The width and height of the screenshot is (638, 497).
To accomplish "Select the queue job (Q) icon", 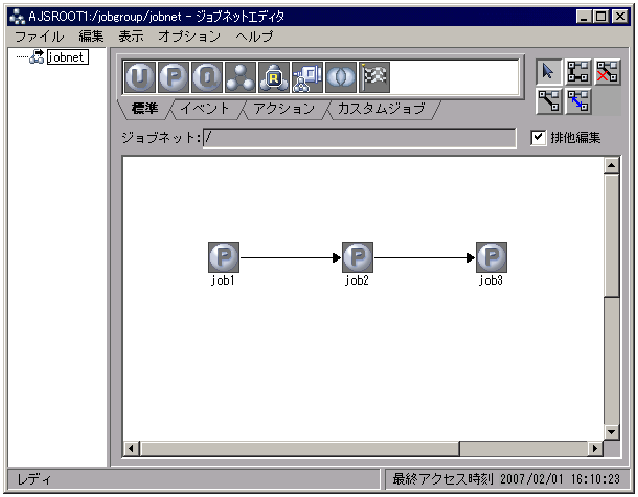I will (x=207, y=77).
